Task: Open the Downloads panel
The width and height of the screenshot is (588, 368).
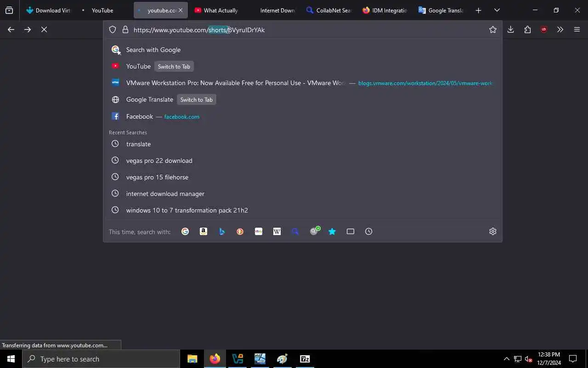Action: click(510, 29)
